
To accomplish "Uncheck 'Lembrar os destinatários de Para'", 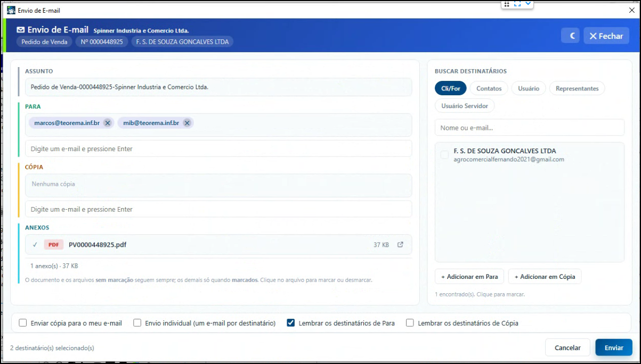I will pyautogui.click(x=291, y=322).
